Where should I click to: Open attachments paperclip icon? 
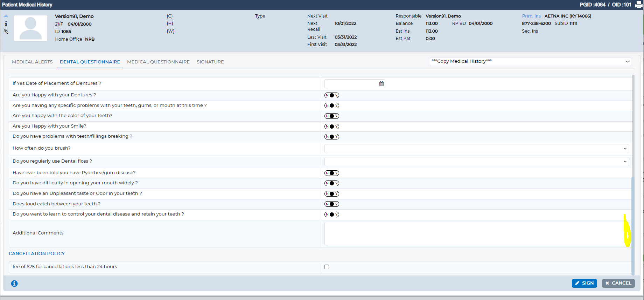pyautogui.click(x=6, y=31)
